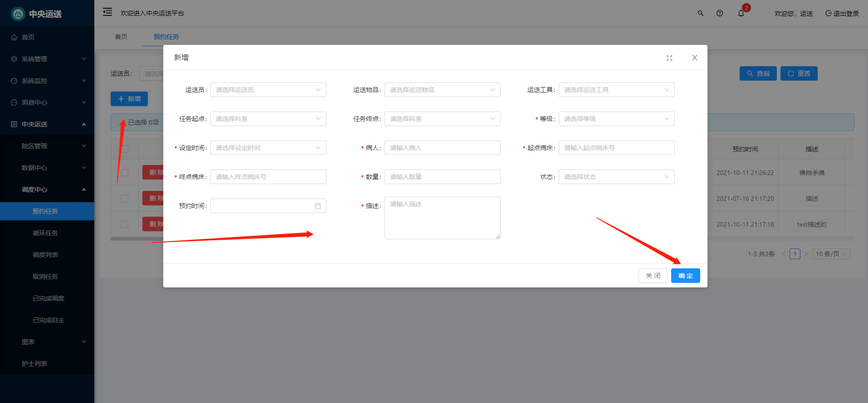Expand the 系统管理 sidebar menu arrow
This screenshot has width=868, height=403.
[x=84, y=59]
